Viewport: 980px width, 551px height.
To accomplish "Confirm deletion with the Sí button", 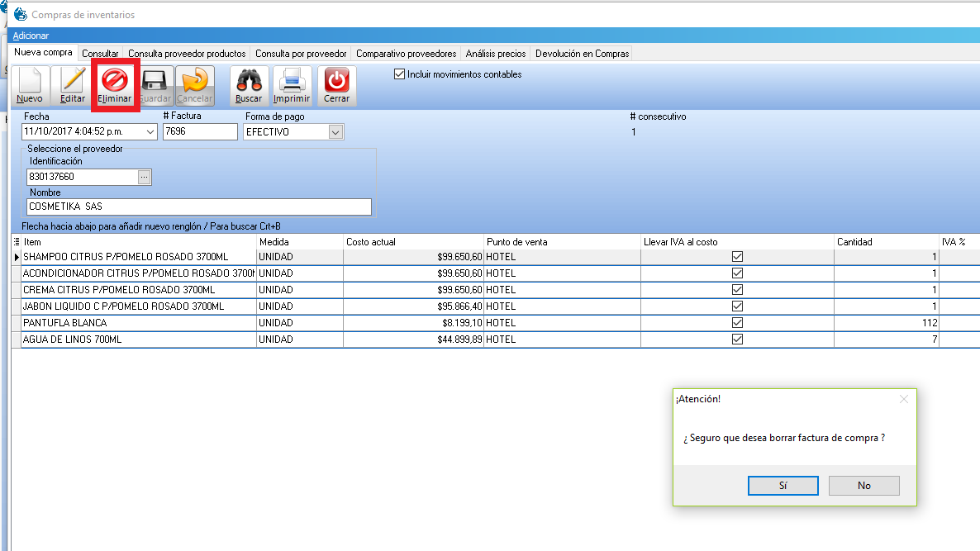I will [x=783, y=486].
